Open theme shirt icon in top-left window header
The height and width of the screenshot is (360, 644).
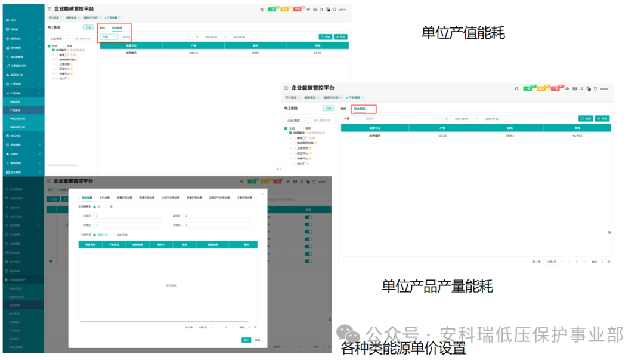335,9
